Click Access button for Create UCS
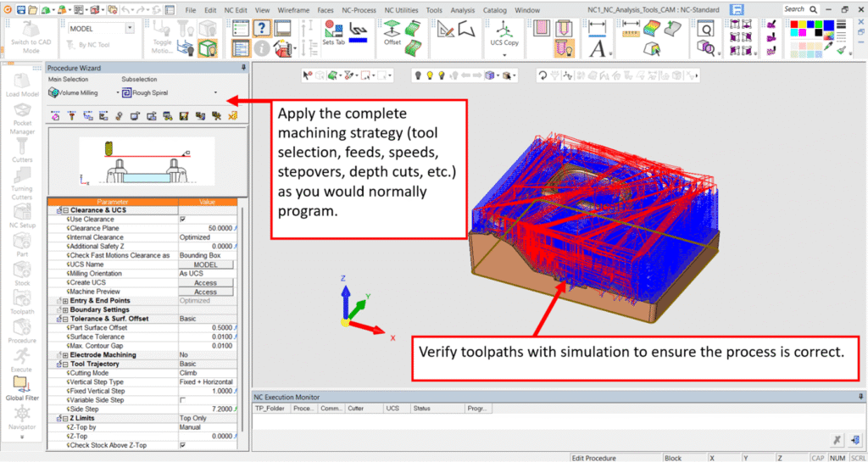 point(205,283)
